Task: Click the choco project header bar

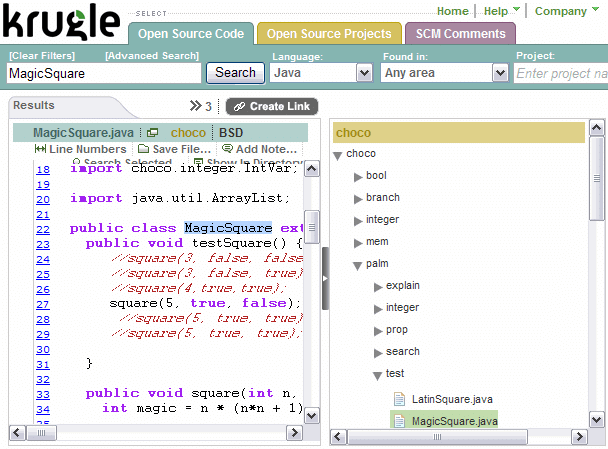Action: click(459, 133)
